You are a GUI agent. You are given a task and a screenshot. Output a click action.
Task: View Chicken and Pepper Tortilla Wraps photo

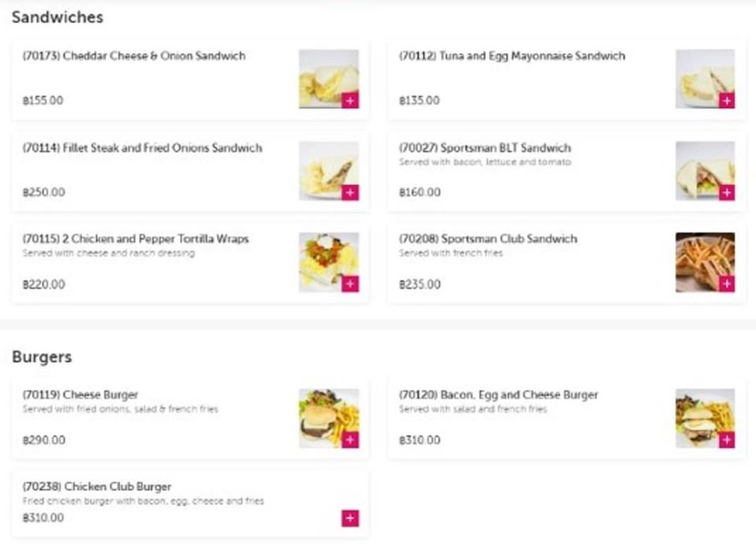329,262
